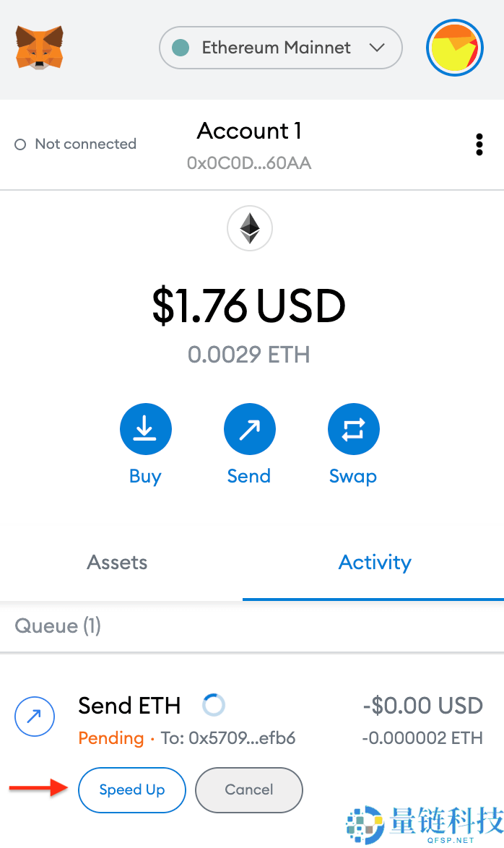The height and width of the screenshot is (848, 504).
Task: Open the account avatar menu
Action: pyautogui.click(x=454, y=48)
